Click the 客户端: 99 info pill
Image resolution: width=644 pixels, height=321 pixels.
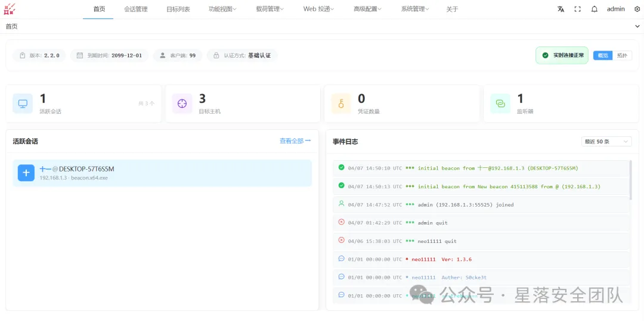pos(178,55)
